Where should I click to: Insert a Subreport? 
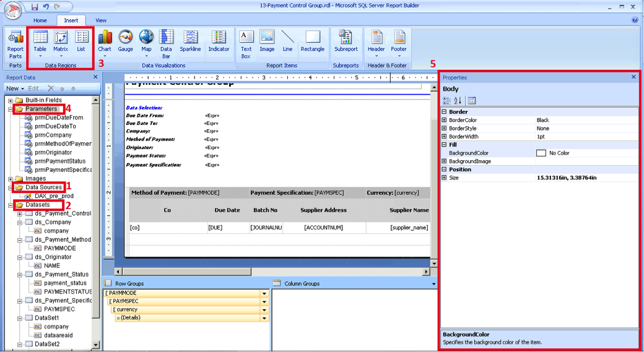[x=346, y=41]
